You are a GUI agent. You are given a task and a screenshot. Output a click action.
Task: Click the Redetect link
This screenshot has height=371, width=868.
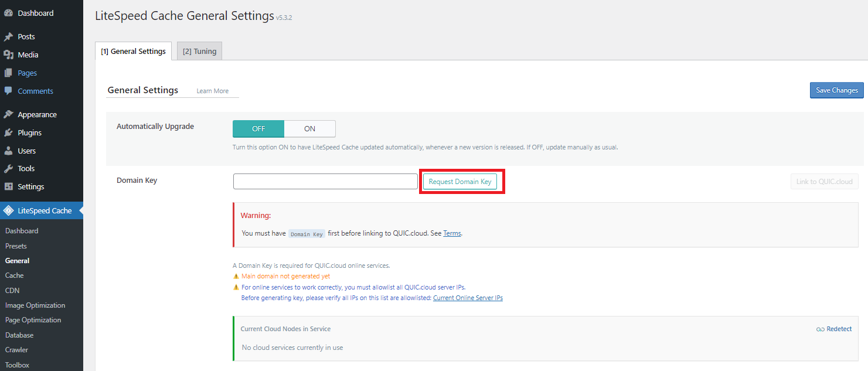[x=834, y=329]
